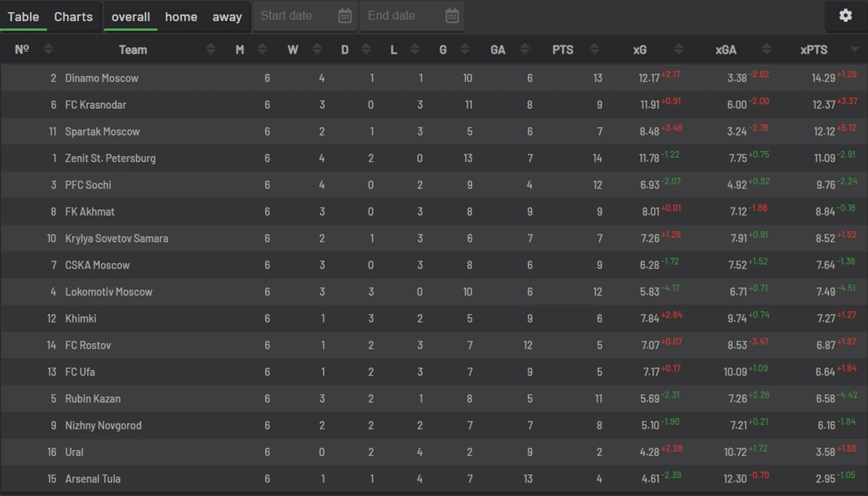Open the table settings gear icon
868x496 pixels.
click(x=845, y=15)
